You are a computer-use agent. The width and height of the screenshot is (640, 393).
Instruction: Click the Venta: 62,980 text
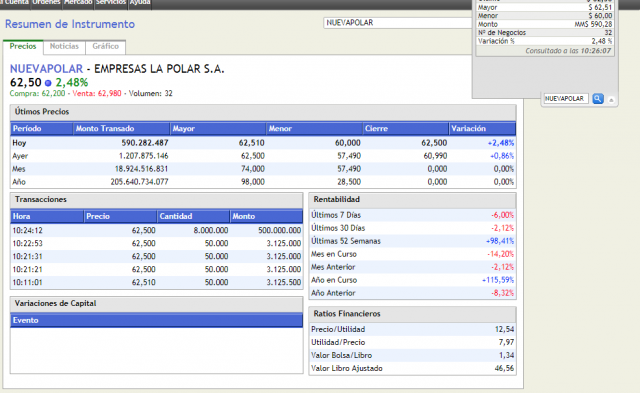pyautogui.click(x=97, y=93)
